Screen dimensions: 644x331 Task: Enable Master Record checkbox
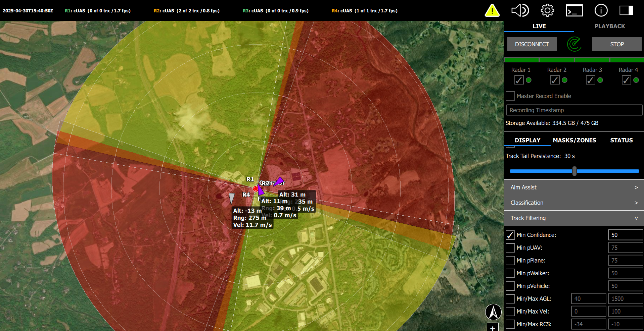pos(510,96)
